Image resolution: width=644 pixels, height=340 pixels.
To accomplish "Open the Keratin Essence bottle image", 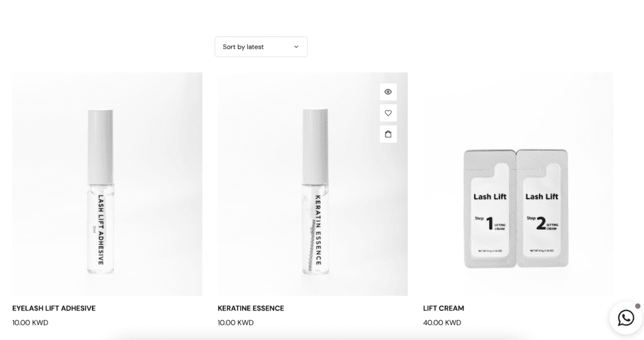I will pyautogui.click(x=313, y=184).
